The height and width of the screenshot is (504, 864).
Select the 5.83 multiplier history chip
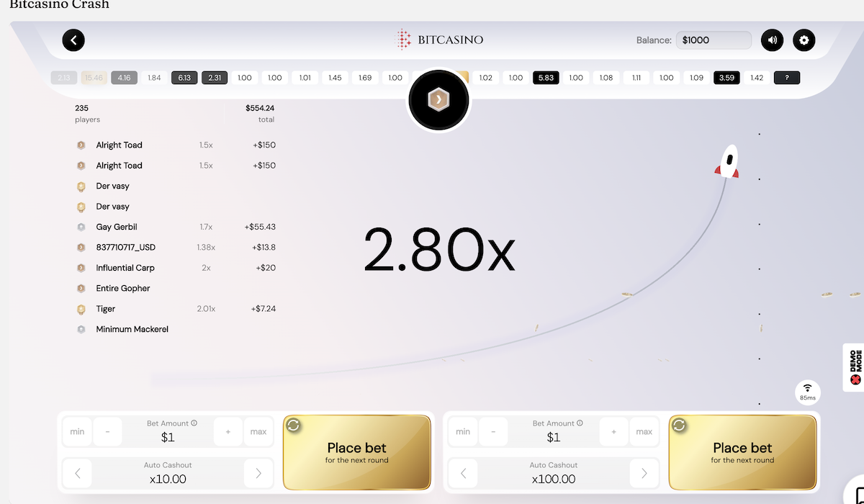tap(546, 77)
